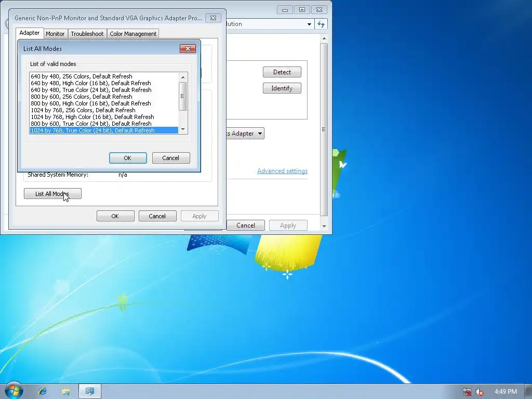The width and height of the screenshot is (532, 399).
Task: Minimize the Screen Resolution window
Action: pos(285,10)
